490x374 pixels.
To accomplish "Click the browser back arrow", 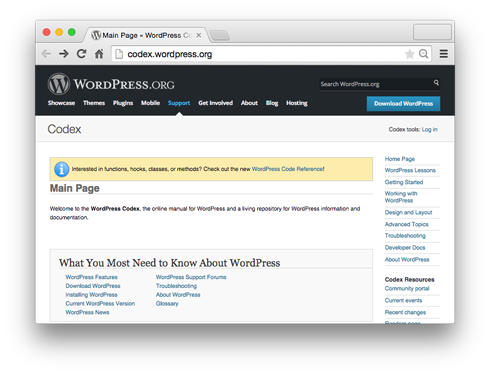I will [46, 54].
